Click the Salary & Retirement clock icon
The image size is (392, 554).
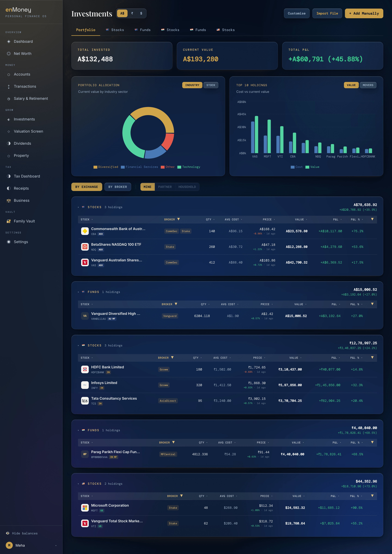click(x=9, y=99)
